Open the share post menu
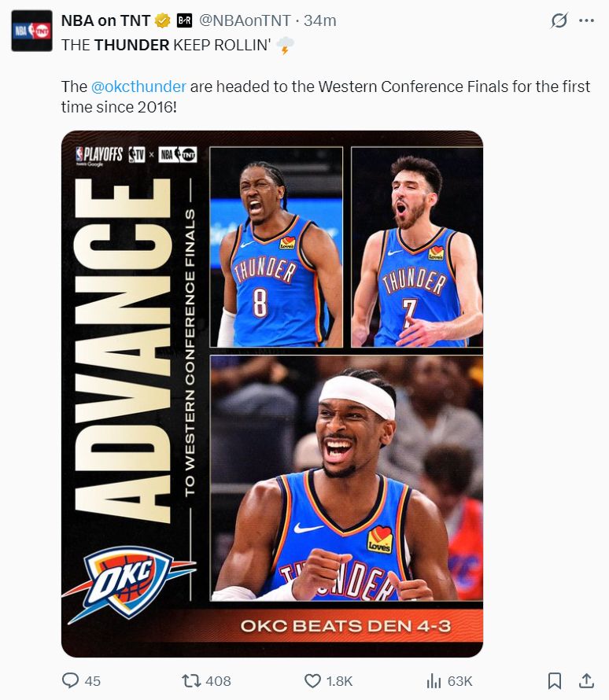The width and height of the screenshot is (609, 700). [586, 681]
